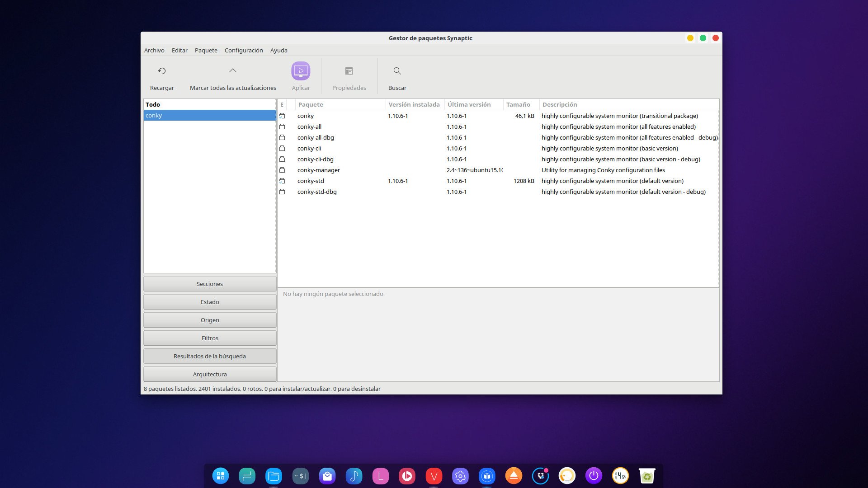Toggle status box for conky-all

(282, 127)
